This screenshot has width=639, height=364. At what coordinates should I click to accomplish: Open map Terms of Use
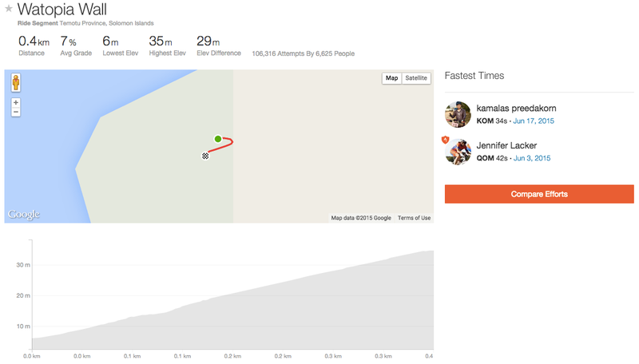[x=414, y=218]
